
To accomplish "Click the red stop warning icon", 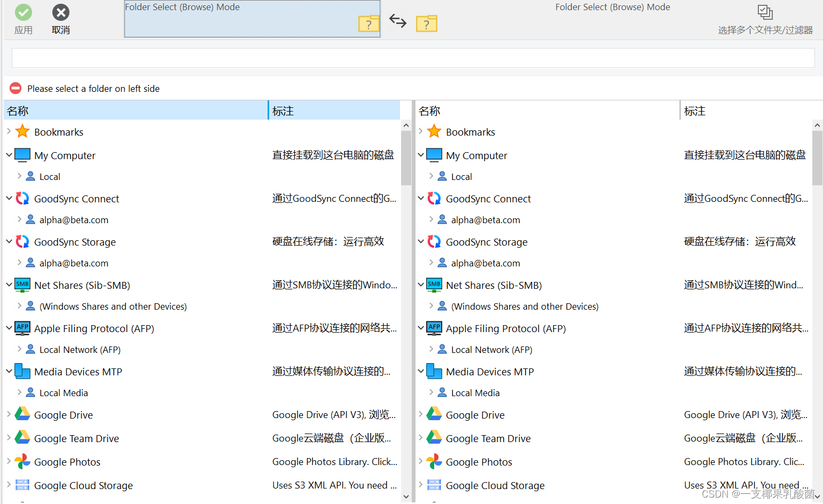I will (x=15, y=88).
